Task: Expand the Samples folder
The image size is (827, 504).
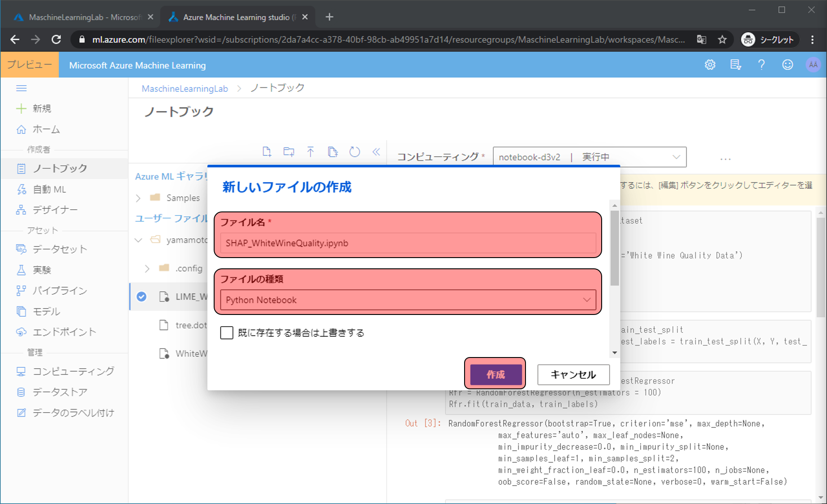Action: click(138, 198)
